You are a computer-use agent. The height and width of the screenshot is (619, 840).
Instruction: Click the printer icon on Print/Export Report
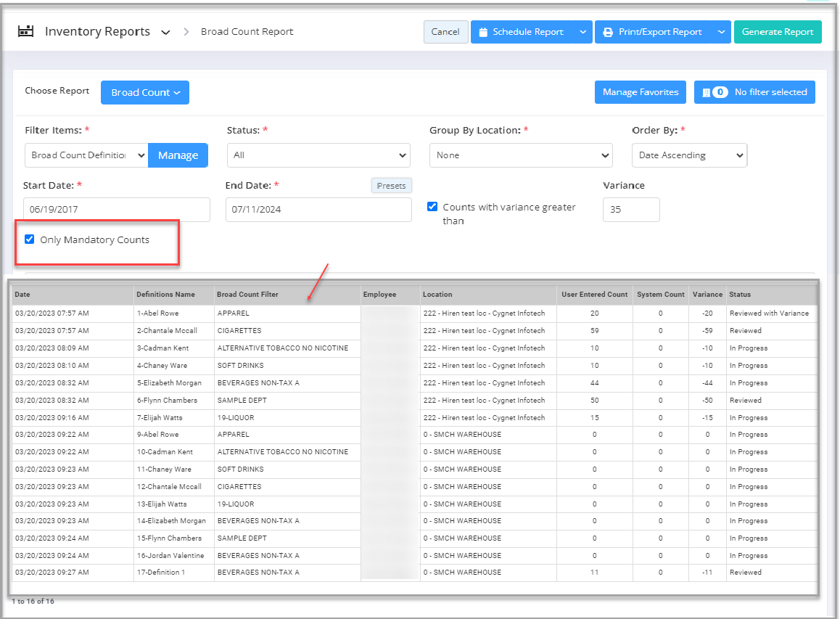tap(608, 32)
